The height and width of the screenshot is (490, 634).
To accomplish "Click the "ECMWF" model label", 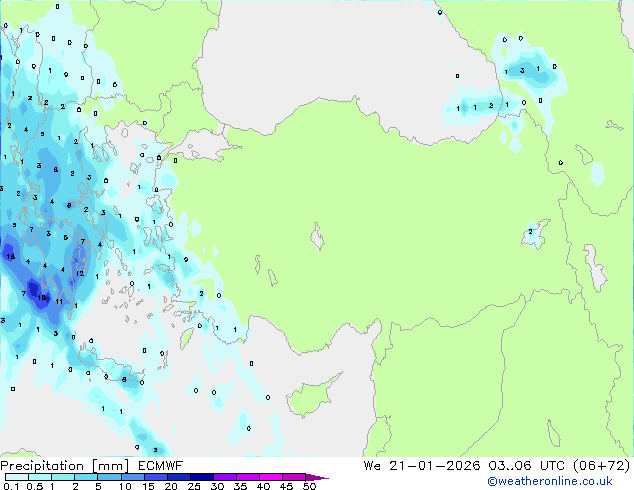I will (161, 466).
